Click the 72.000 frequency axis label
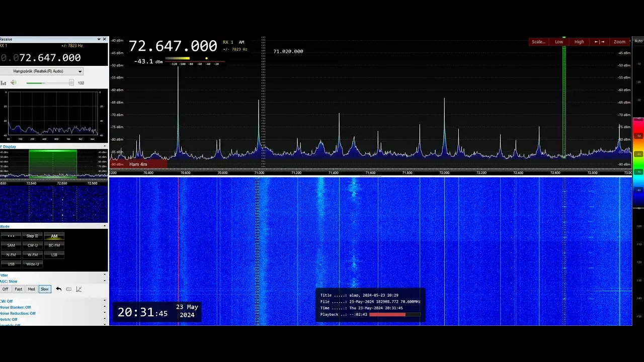This screenshot has width=644, height=362. click(444, 172)
